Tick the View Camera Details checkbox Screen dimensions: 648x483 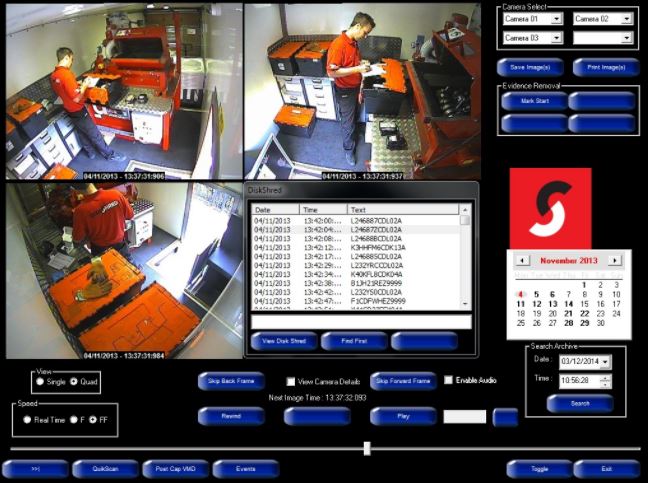[291, 381]
